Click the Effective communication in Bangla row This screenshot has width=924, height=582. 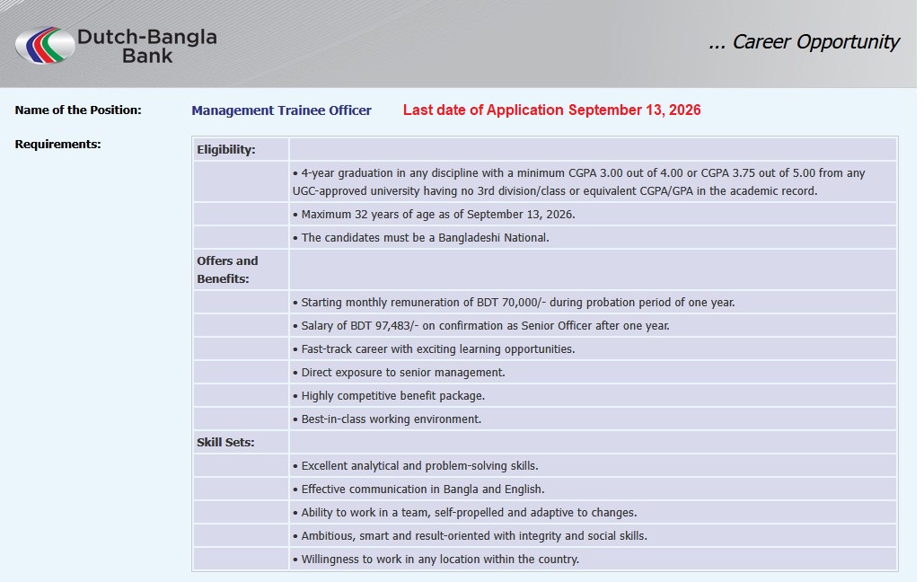(593, 489)
